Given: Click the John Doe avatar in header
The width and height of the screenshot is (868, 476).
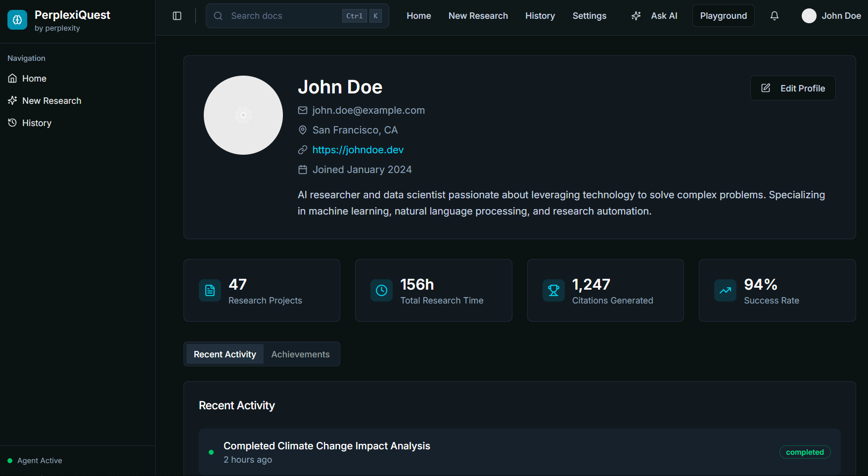Looking at the screenshot, I should tap(809, 16).
